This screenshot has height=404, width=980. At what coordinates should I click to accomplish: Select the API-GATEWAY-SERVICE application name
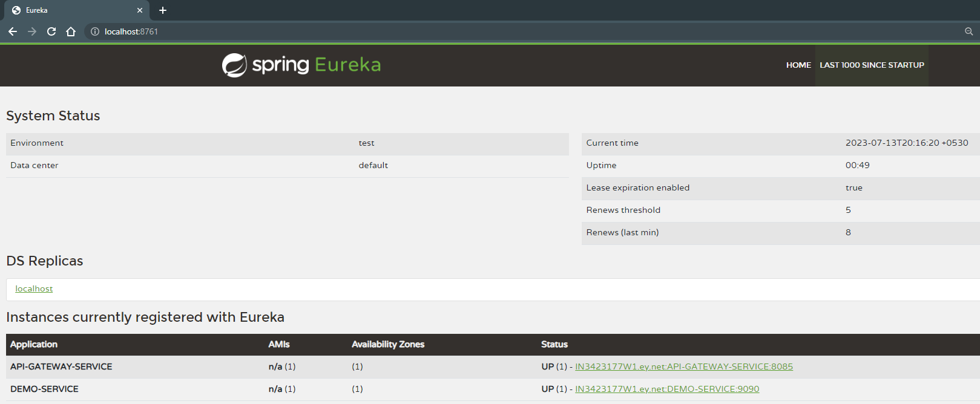coord(61,367)
